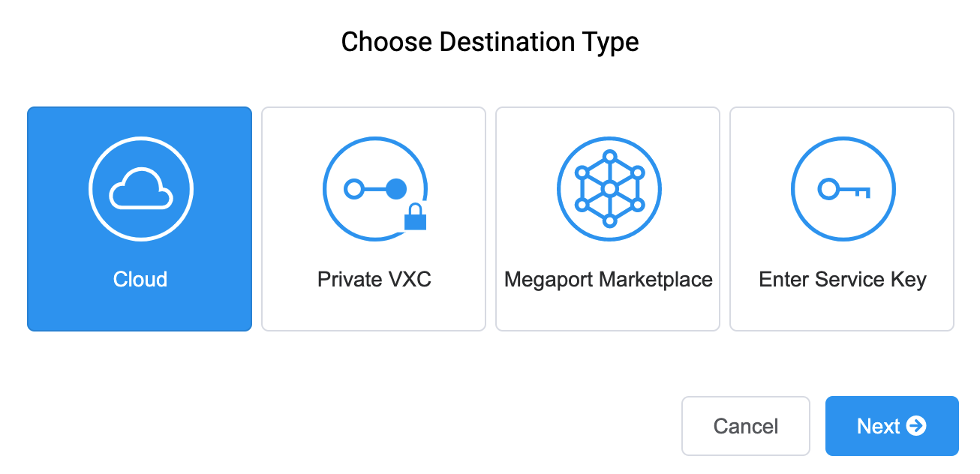Click the Private VXC connection icon
This screenshot has height=474, width=980.
(375, 189)
